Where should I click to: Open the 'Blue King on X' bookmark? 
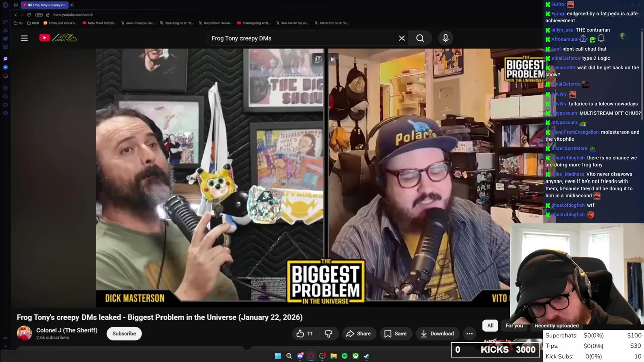coord(177,23)
